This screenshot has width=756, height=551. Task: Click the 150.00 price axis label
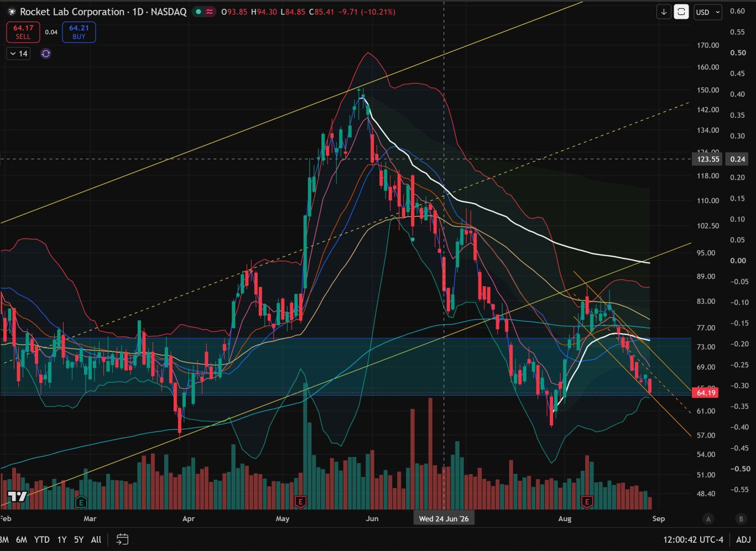[x=708, y=90]
